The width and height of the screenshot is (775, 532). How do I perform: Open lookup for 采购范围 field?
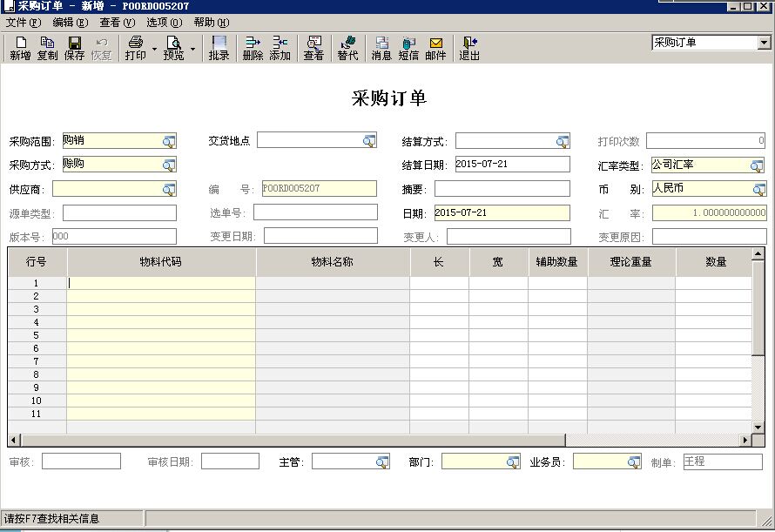169,141
